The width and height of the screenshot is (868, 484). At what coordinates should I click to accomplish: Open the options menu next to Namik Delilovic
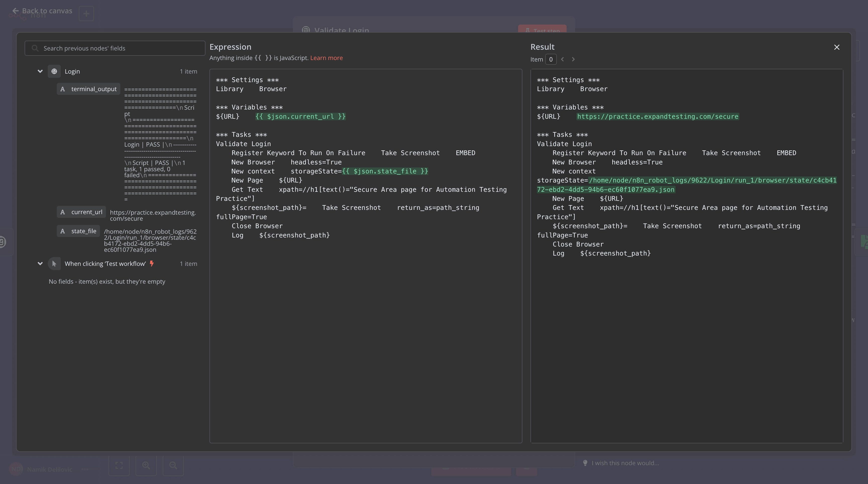[85, 469]
